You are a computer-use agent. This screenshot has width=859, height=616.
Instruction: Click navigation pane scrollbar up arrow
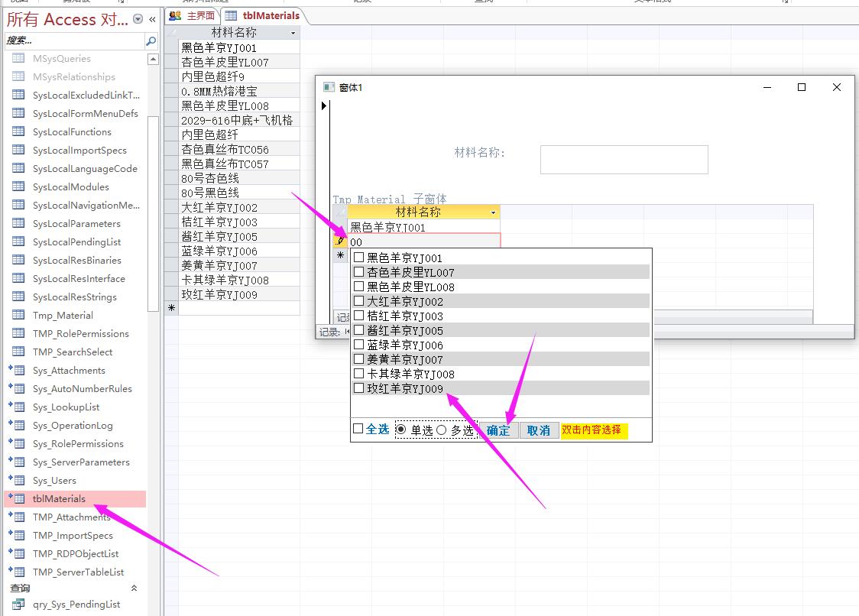pyautogui.click(x=154, y=59)
